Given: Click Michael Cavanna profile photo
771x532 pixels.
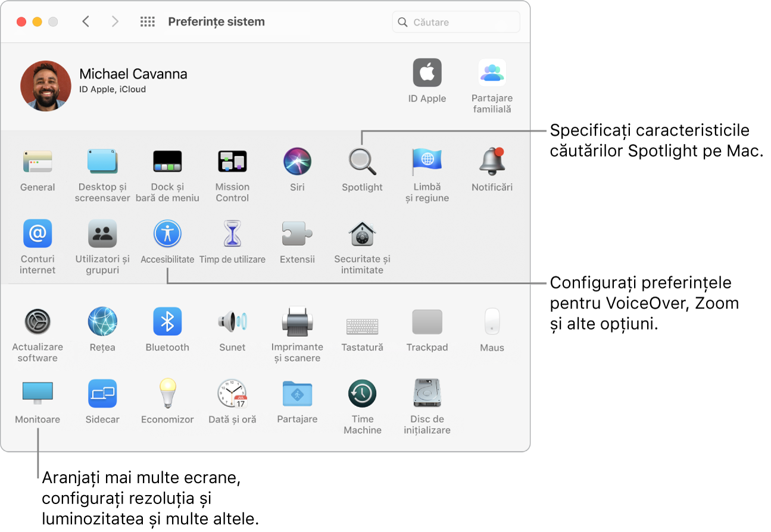Looking at the screenshot, I should tap(46, 86).
